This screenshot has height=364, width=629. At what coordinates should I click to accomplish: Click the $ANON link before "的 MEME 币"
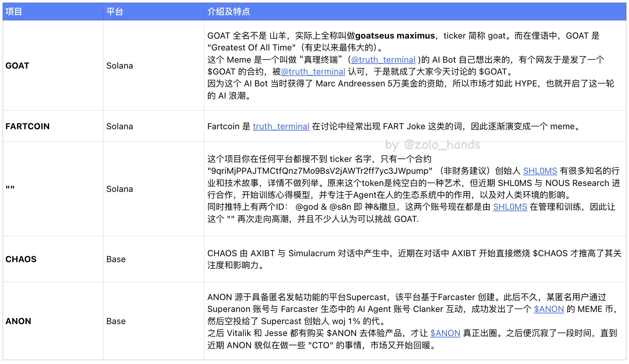point(548,309)
